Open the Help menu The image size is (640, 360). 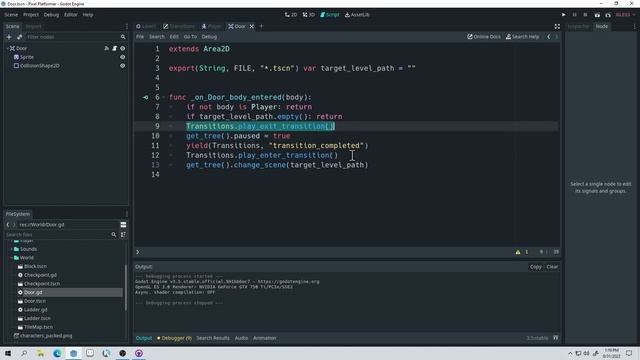tap(88, 15)
